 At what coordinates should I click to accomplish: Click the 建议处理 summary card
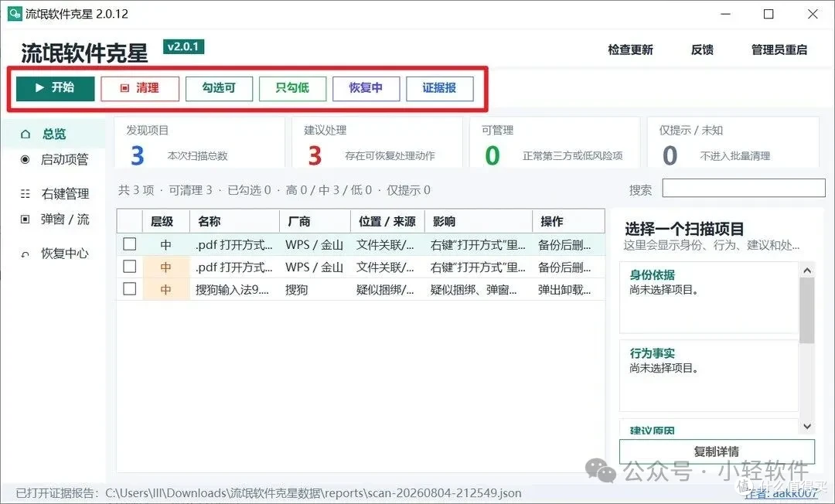[x=377, y=143]
